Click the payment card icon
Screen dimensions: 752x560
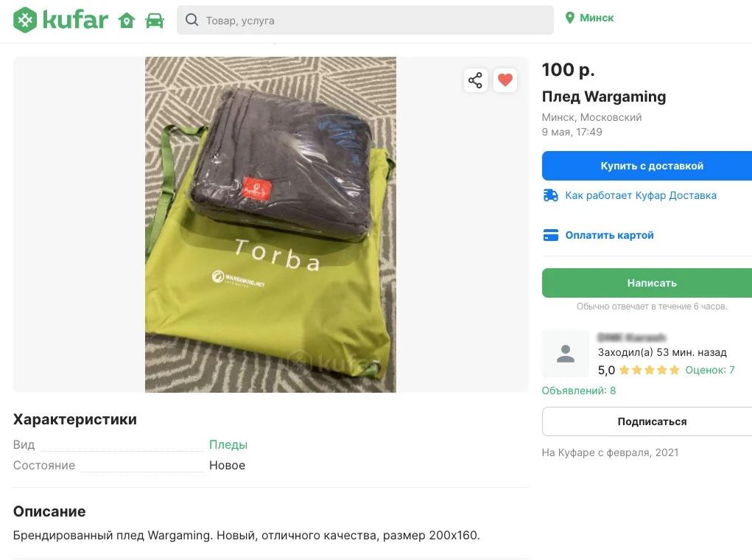[x=550, y=236]
